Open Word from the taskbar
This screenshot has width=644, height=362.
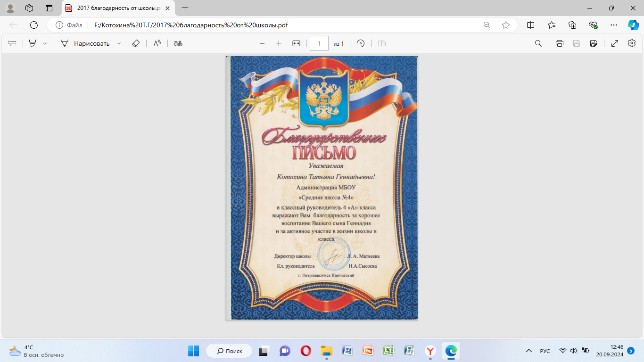pyautogui.click(x=347, y=351)
